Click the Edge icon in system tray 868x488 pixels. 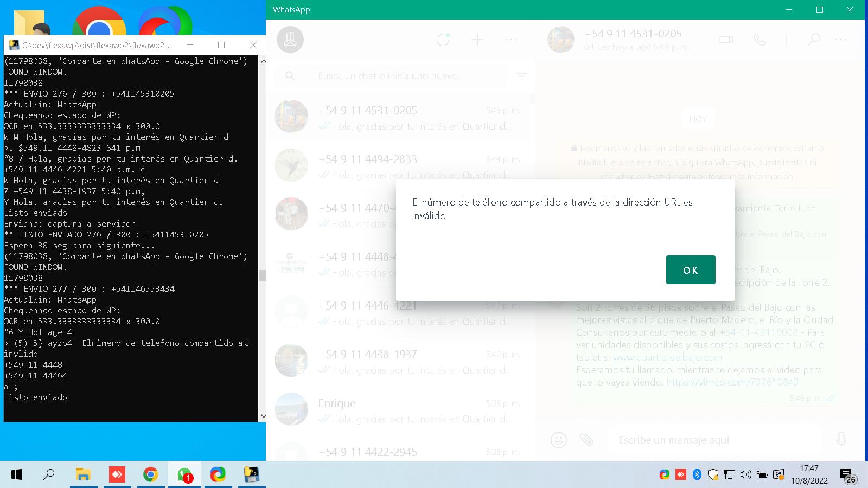(x=664, y=475)
